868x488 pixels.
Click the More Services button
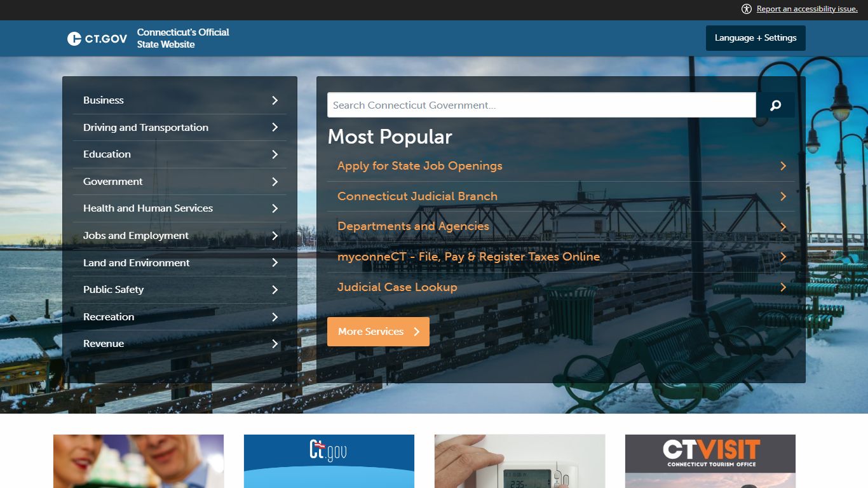378,332
